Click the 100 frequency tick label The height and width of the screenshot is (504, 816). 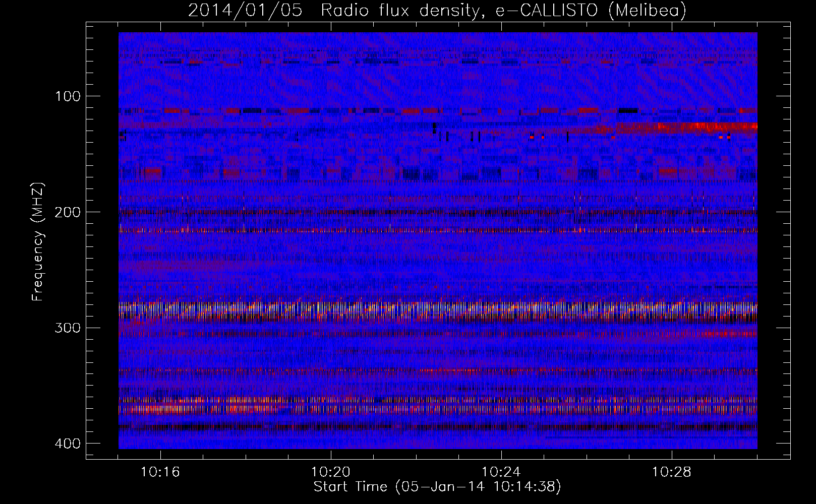[67, 96]
